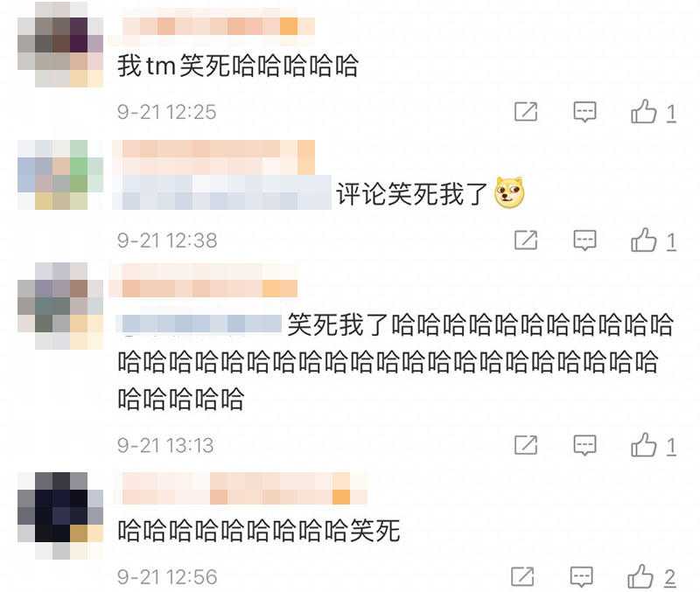Open the mentioned user before '笑死我了哈哈哈'
This screenshot has height=592, width=700.
click(x=199, y=324)
